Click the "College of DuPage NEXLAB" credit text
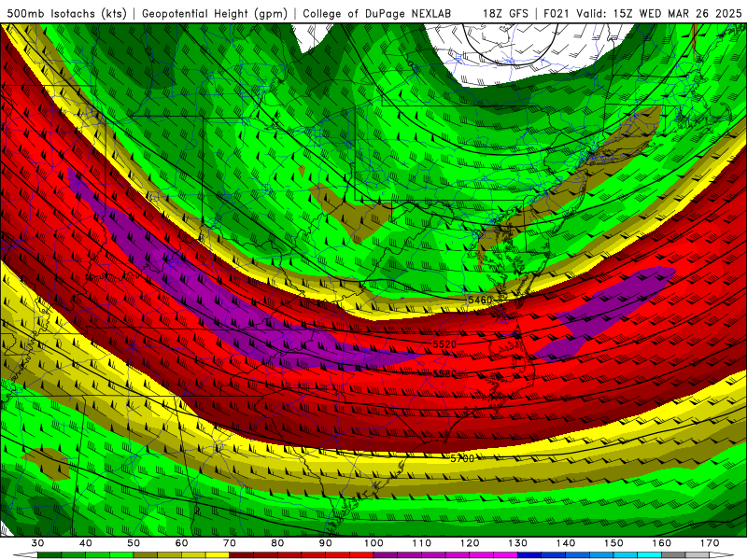 (377, 13)
